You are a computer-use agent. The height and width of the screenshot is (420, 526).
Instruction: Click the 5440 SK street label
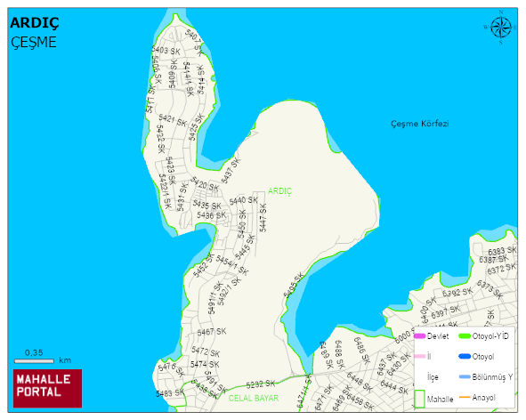(x=244, y=200)
